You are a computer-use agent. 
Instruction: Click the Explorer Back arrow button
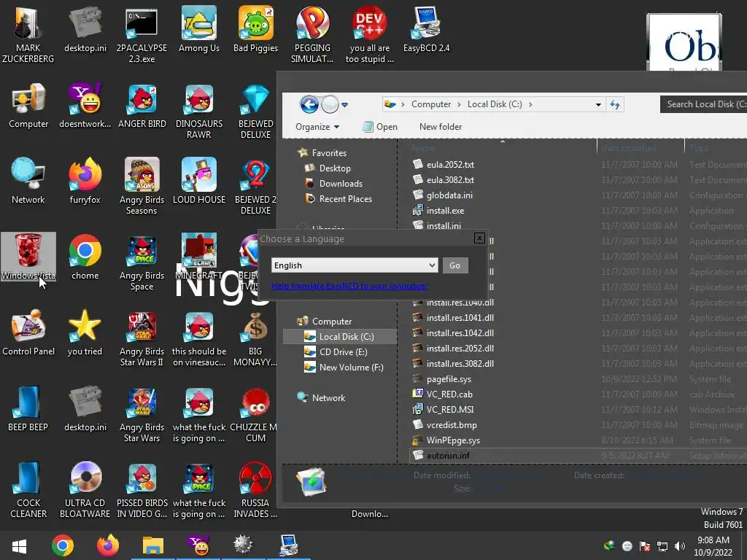tap(309, 104)
